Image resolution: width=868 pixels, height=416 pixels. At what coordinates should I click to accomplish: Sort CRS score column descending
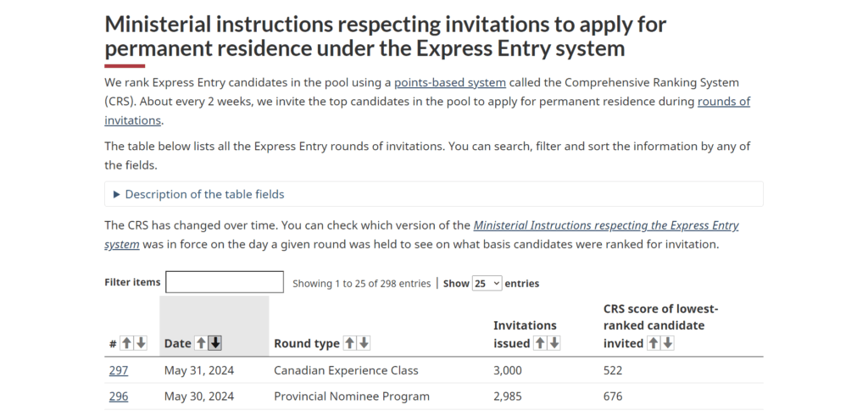tap(668, 343)
